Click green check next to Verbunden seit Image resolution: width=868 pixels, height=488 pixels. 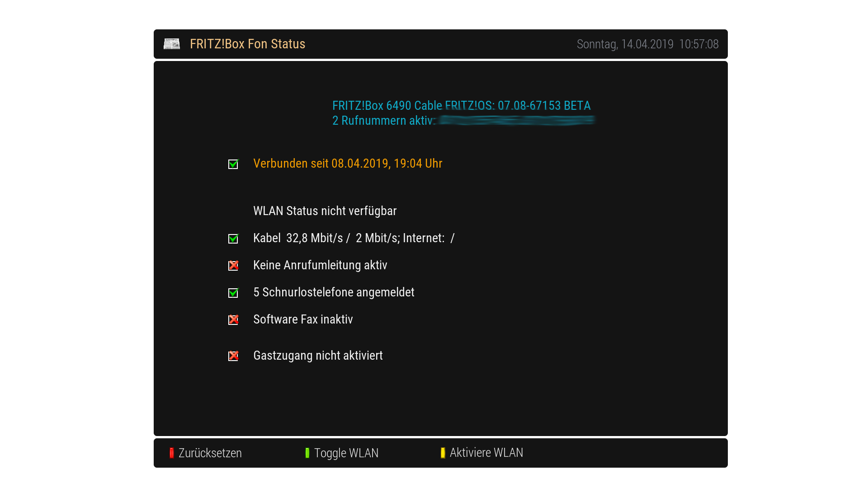(233, 164)
